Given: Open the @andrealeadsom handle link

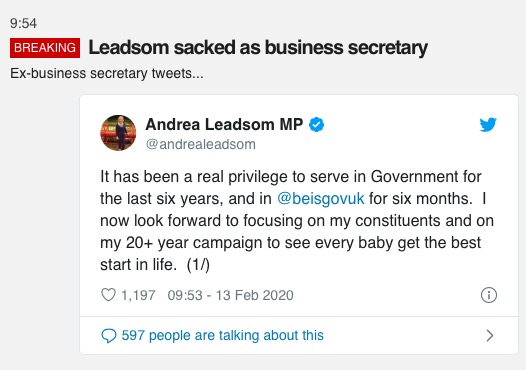Looking at the screenshot, I should pyautogui.click(x=201, y=144).
